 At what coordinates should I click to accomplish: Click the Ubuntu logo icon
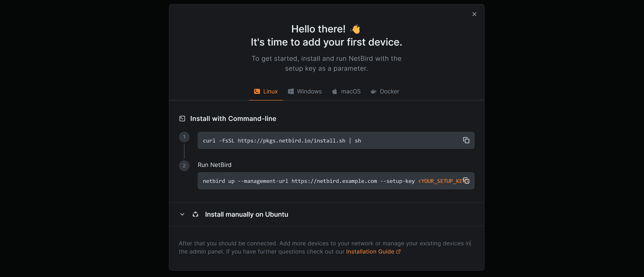click(195, 214)
